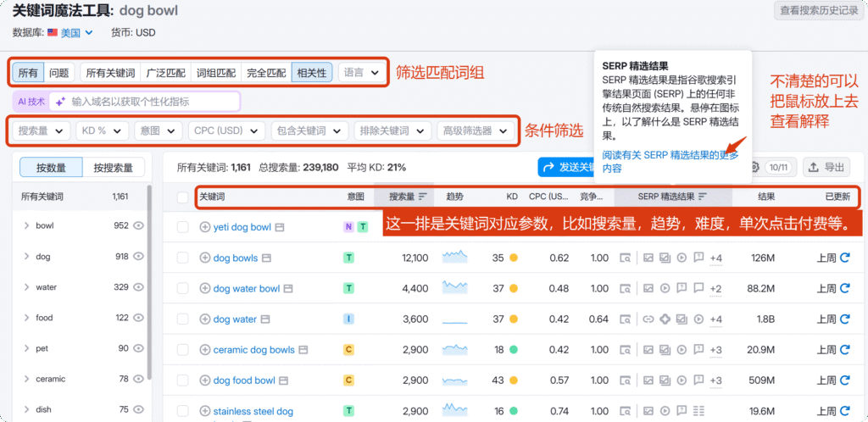This screenshot has height=422, width=868.
Task: Toggle eye icon for ceramic group
Action: 138,379
